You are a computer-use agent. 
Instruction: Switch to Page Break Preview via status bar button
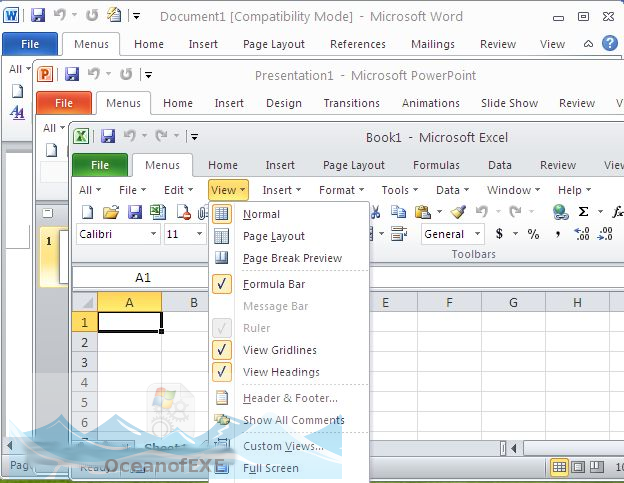[x=597, y=467]
